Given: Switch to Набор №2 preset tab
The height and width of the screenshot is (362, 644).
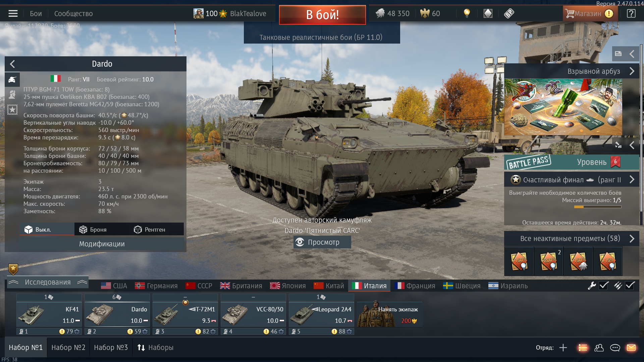Looking at the screenshot, I should point(68,348).
